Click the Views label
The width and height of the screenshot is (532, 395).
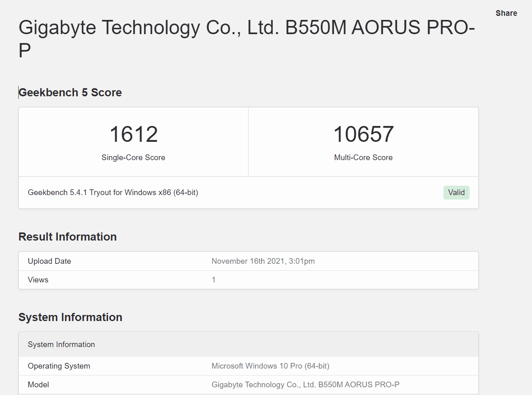pos(38,280)
